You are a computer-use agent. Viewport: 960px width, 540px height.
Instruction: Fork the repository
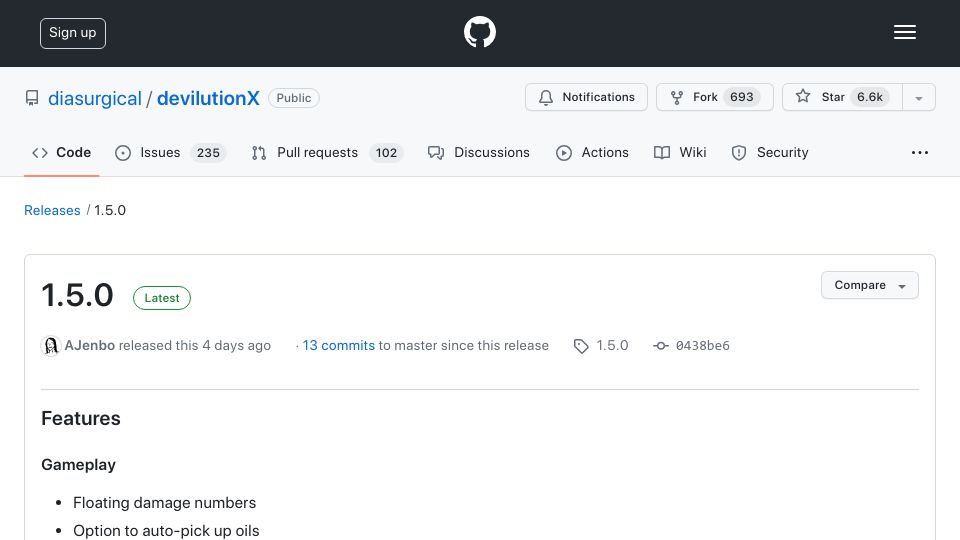tap(714, 97)
